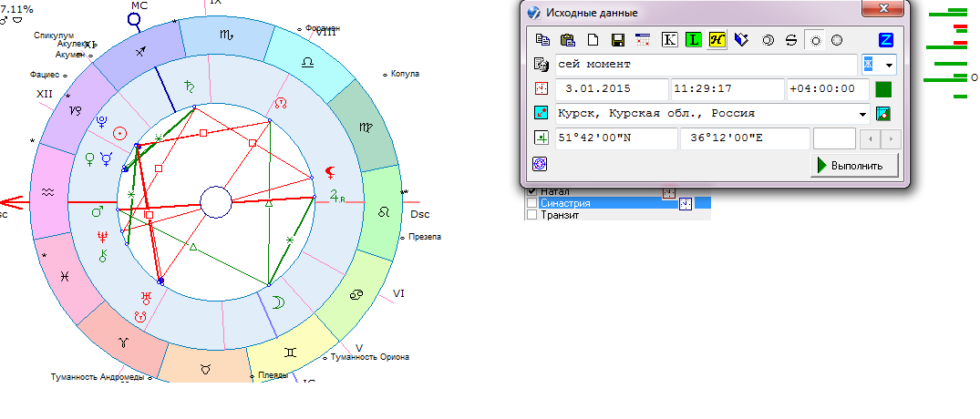Screen dimensions: 980x419
Task: Click the copy data icon in toolbar
Action: [543, 39]
